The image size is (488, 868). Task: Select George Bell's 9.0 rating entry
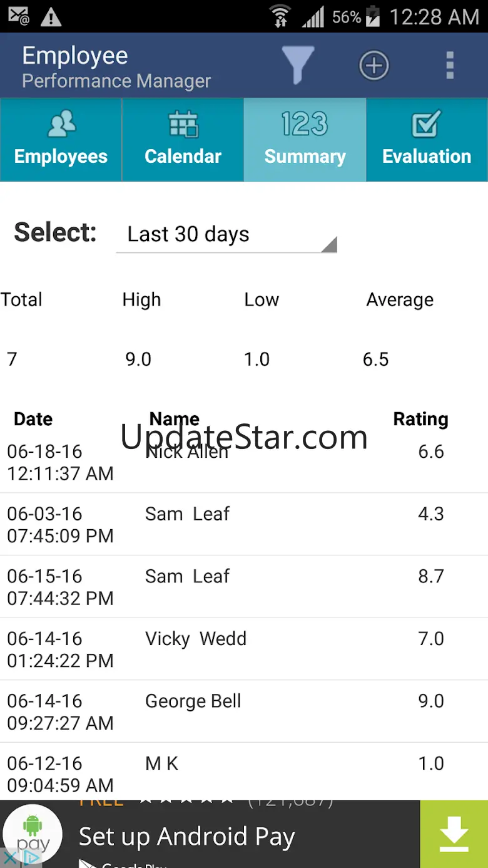244,712
